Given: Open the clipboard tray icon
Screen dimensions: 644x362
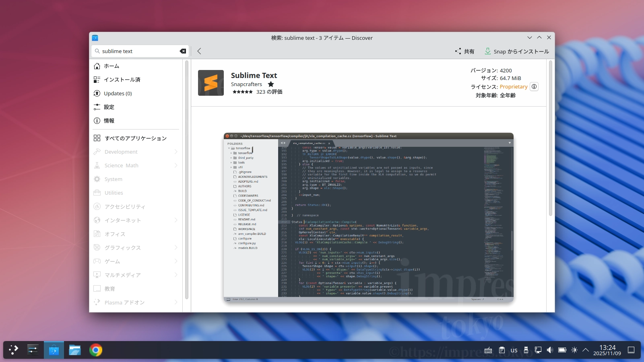Looking at the screenshot, I should (x=502, y=350).
